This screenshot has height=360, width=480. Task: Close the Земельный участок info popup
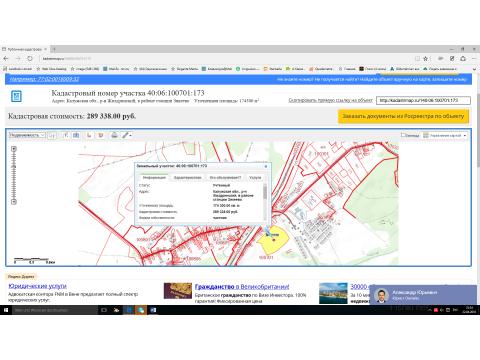click(266, 166)
